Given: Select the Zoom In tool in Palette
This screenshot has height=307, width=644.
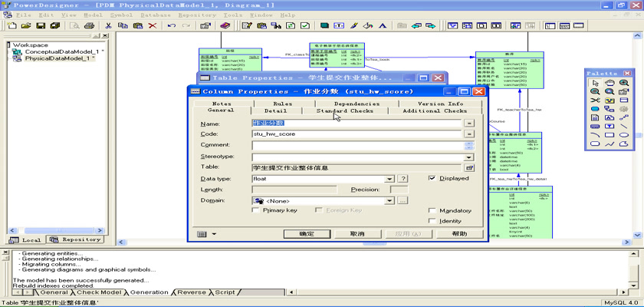Looking at the screenshot, I should click(x=624, y=83).
